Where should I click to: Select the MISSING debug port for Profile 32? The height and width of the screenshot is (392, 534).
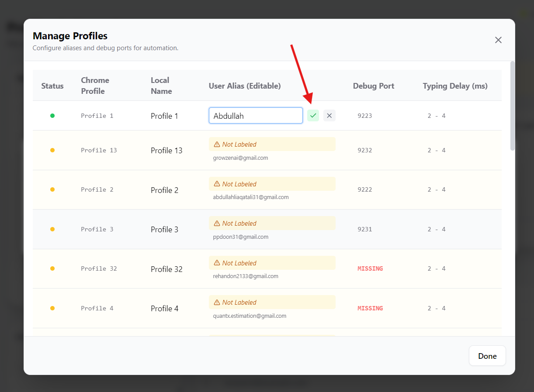[370, 269]
